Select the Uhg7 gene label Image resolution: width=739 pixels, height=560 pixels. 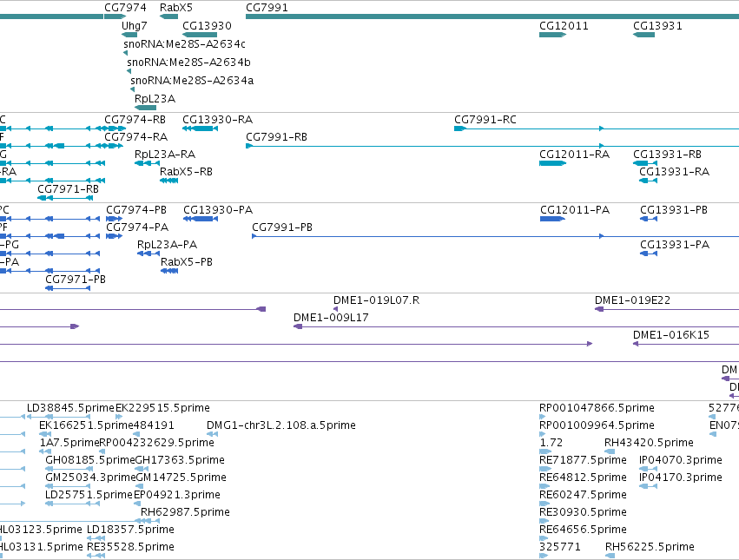tap(135, 26)
